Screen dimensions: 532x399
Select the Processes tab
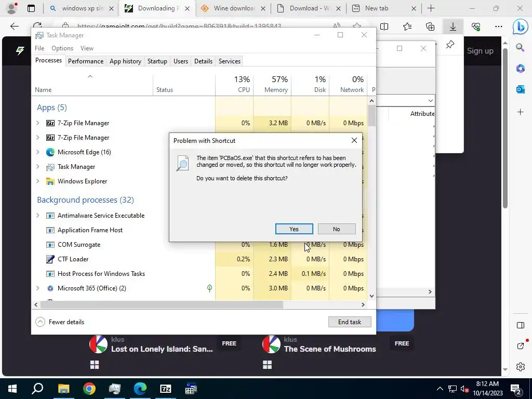(x=48, y=60)
